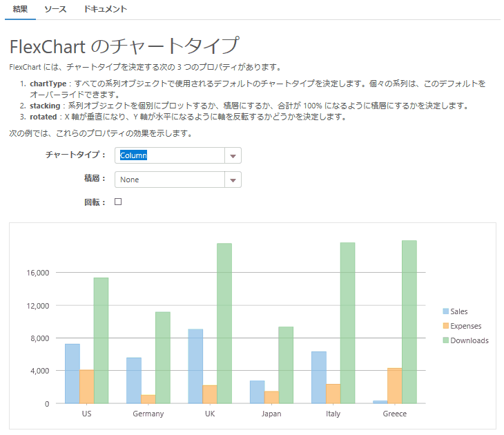Expand the 積層 dropdown arrow

233,180
